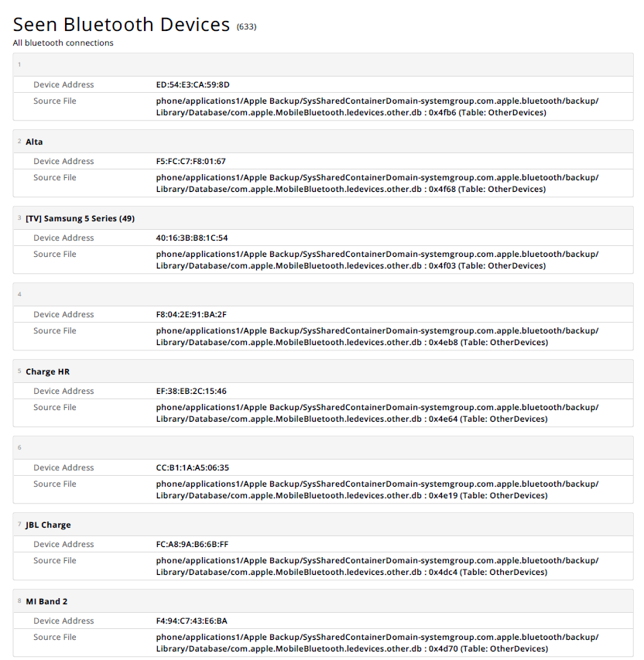Screen dimensions: 644x660
Task: Select the MI Band 2 device header
Action: coord(46,601)
